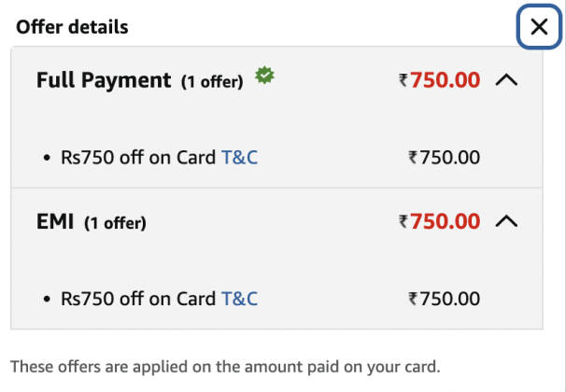Click the "Offer details" title
The width and height of the screenshot is (566, 392).
click(x=72, y=27)
